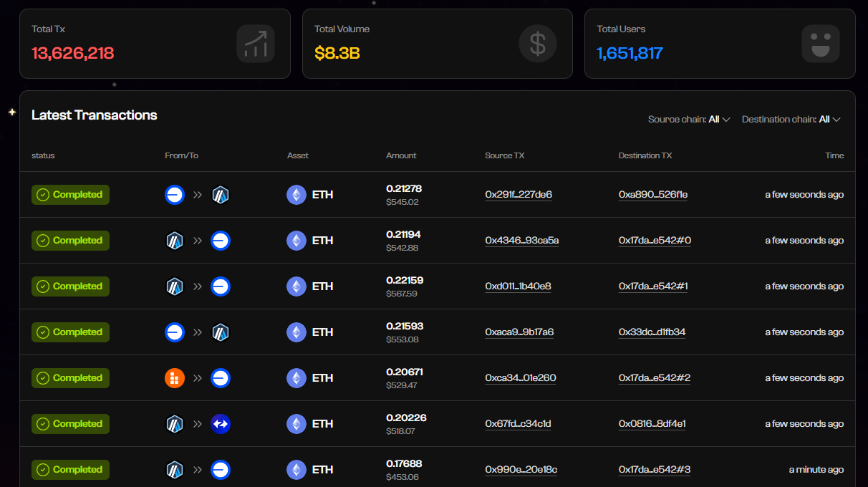Click the $567.59 dollar value
Image resolution: width=868 pixels, height=487 pixels.
pyautogui.click(x=402, y=294)
